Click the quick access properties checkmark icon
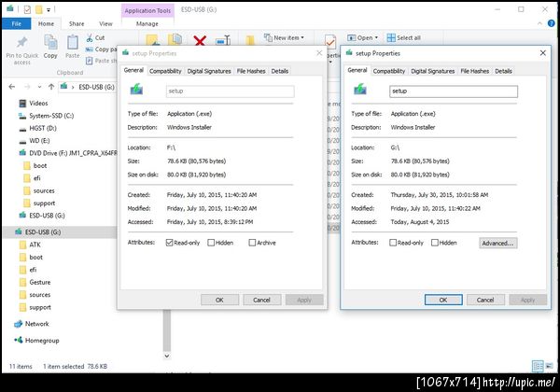Screen dimensions: 560x392 27,9
